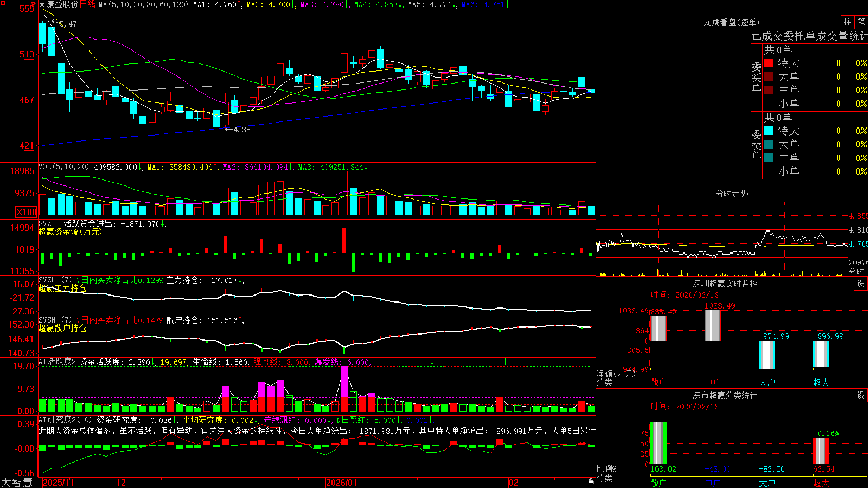This screenshot has width=868, height=488.
Task: Click the SVZJ 活跃资金进出 indicator label
Action: point(103,223)
